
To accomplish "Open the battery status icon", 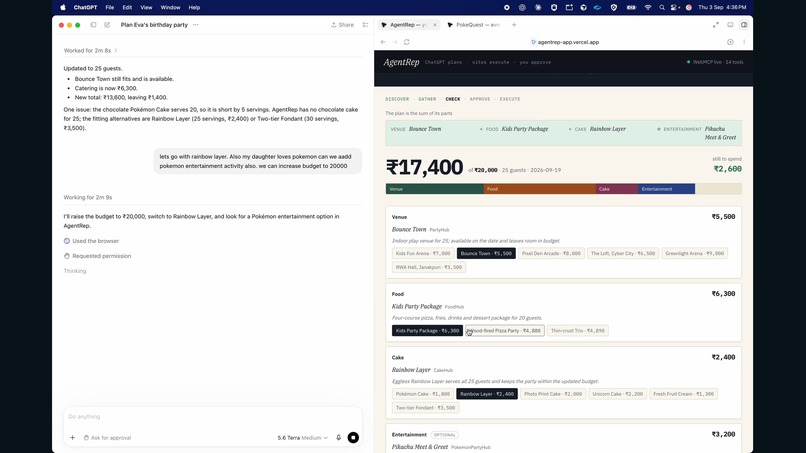I will (x=631, y=8).
